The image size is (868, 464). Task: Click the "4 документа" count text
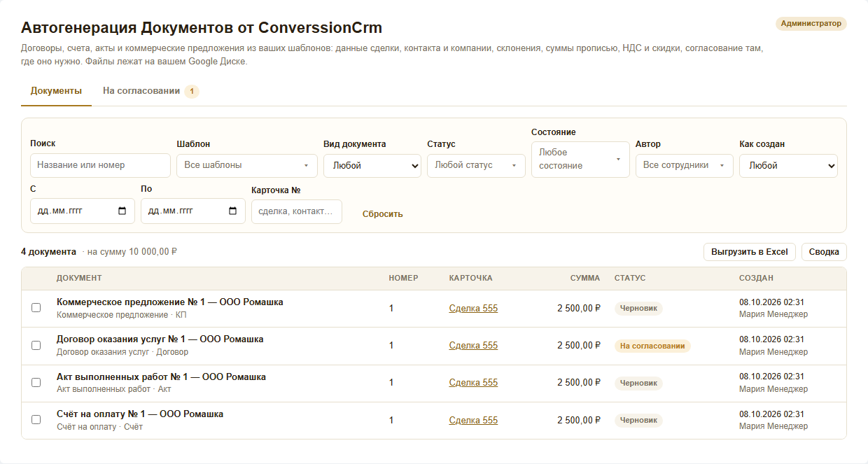coord(48,252)
